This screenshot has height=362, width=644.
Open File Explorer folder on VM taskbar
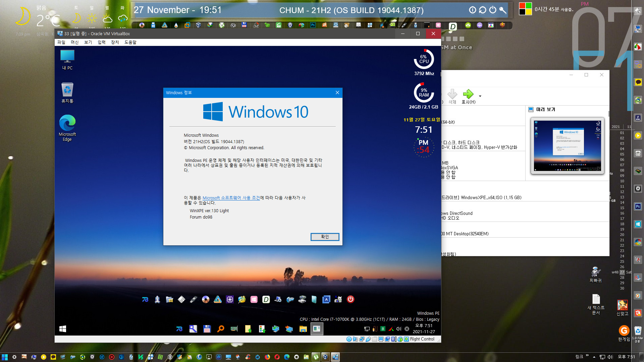[303, 329]
